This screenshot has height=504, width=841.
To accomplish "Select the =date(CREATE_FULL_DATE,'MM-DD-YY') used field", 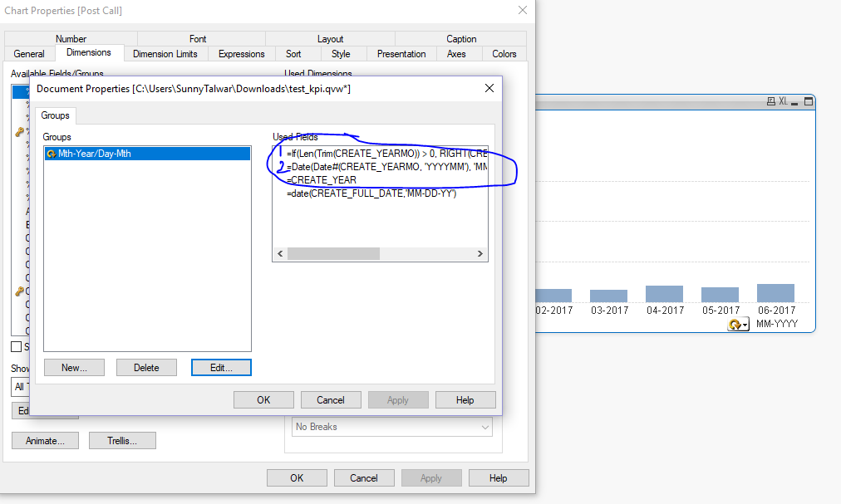I will pos(371,193).
